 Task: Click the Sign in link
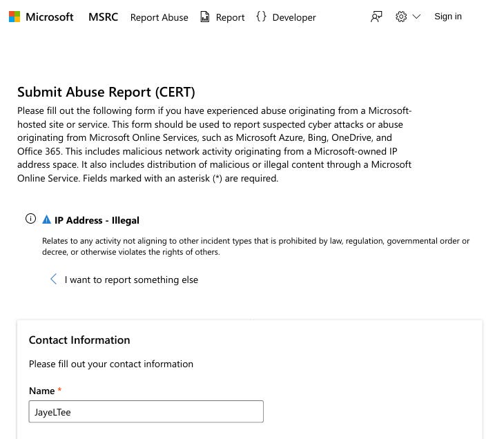[x=448, y=17]
